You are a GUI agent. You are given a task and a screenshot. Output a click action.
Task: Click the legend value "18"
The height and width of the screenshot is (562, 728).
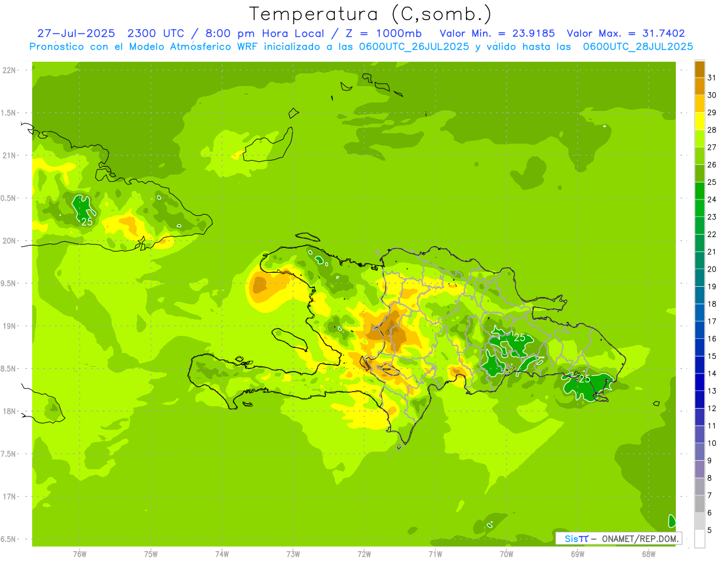click(x=712, y=304)
